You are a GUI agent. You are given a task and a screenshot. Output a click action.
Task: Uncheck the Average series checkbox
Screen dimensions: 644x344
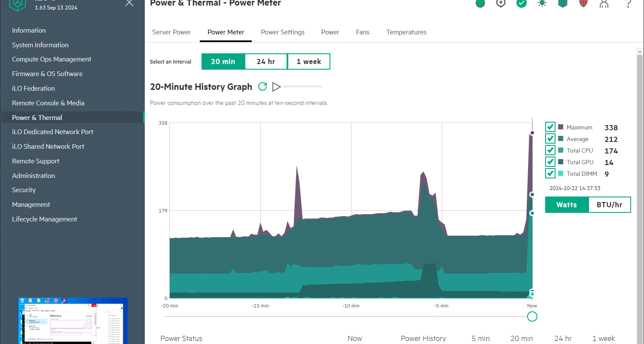pyautogui.click(x=550, y=138)
